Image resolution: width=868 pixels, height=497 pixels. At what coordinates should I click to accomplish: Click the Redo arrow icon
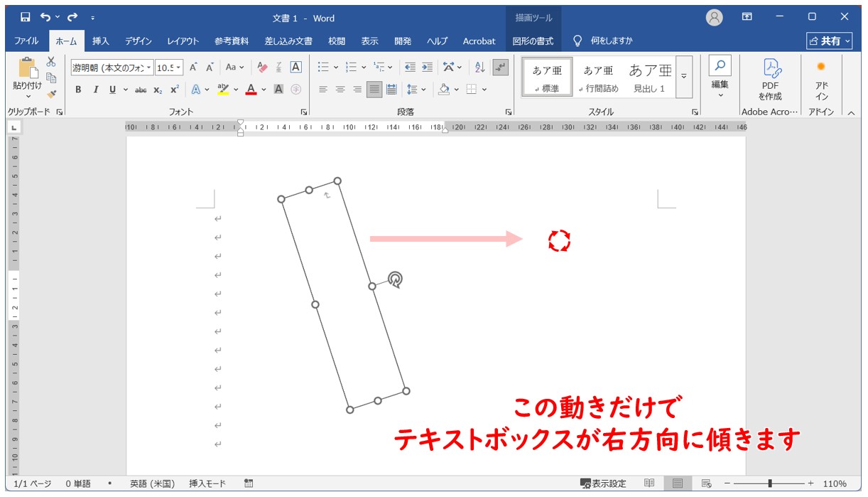72,17
